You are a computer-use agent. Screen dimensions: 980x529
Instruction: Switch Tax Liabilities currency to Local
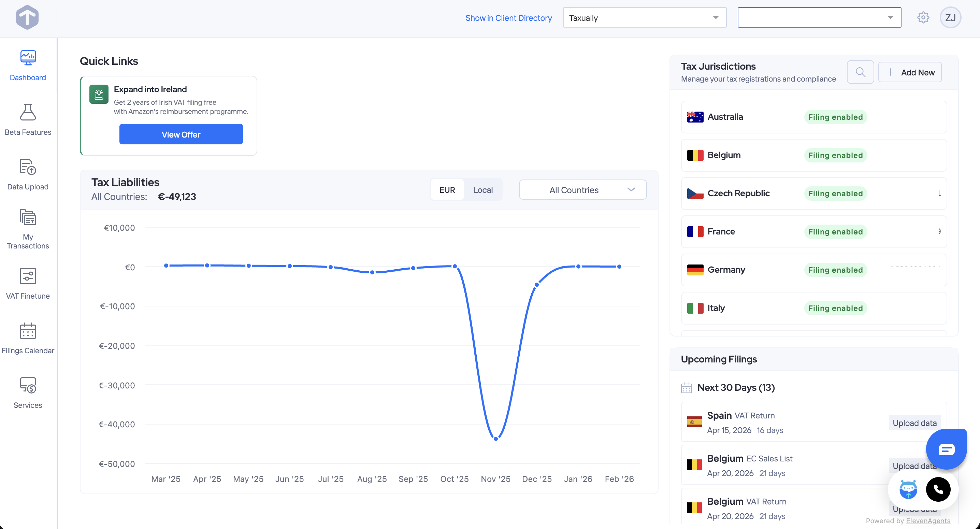pyautogui.click(x=483, y=189)
